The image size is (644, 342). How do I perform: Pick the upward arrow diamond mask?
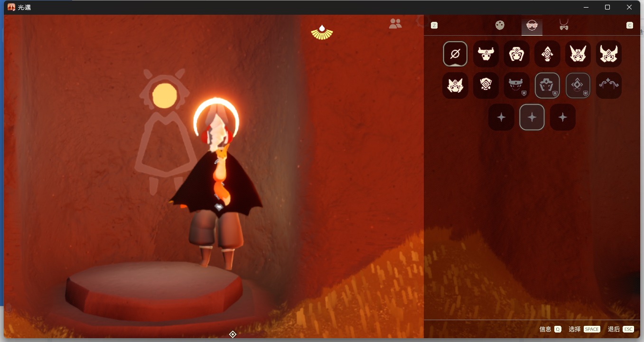coord(547,54)
